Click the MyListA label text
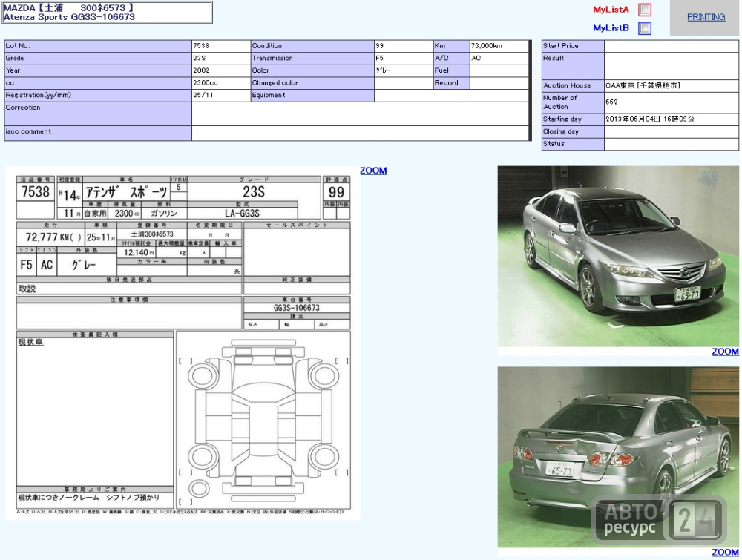742x560 pixels. 611,10
